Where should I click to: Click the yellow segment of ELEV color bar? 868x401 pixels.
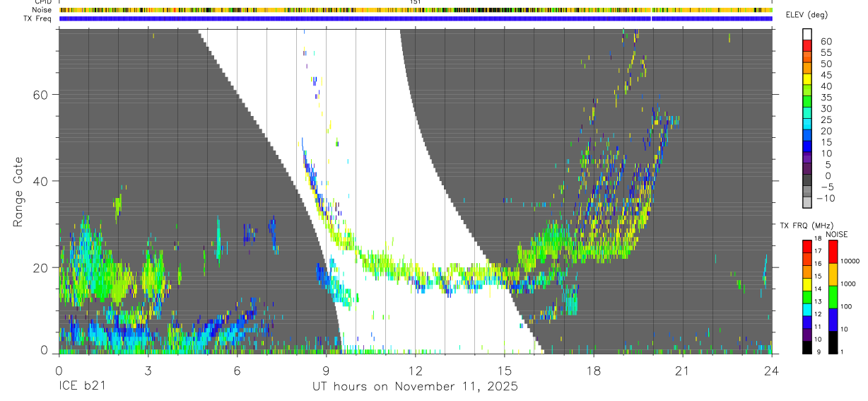coord(807,79)
